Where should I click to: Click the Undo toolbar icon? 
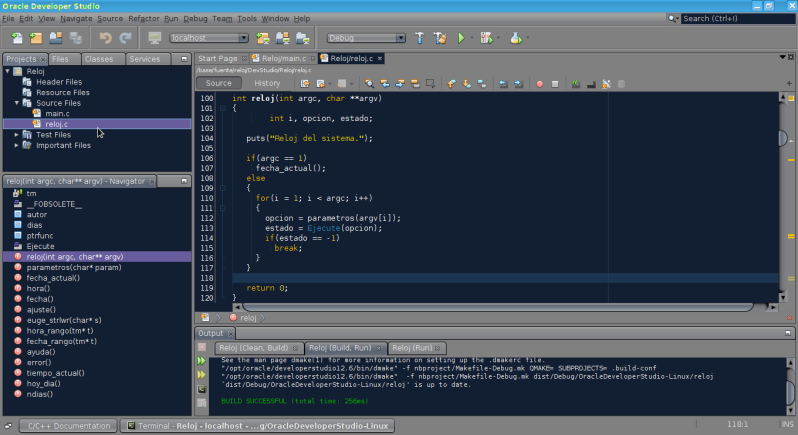click(105, 38)
